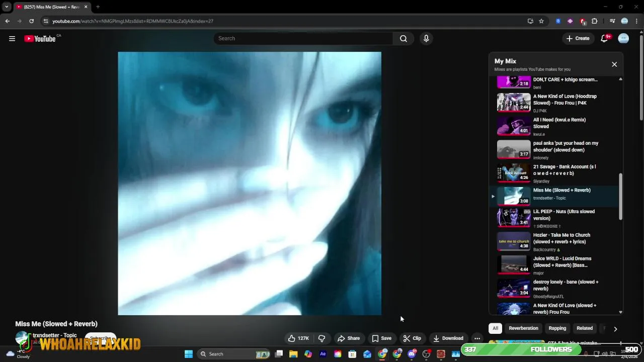Select the Reverberation filter chip

pos(523,328)
